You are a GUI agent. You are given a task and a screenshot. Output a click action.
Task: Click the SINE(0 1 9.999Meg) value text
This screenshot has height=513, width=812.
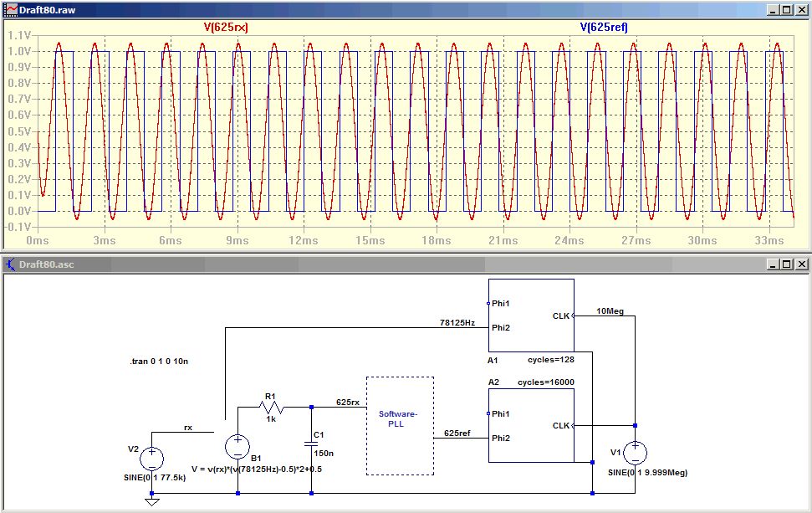[648, 472]
